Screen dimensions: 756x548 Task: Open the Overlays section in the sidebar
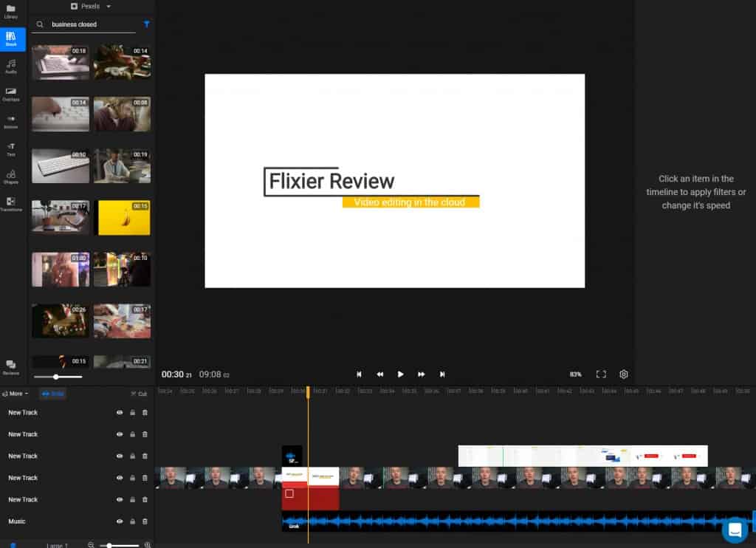(x=10, y=95)
